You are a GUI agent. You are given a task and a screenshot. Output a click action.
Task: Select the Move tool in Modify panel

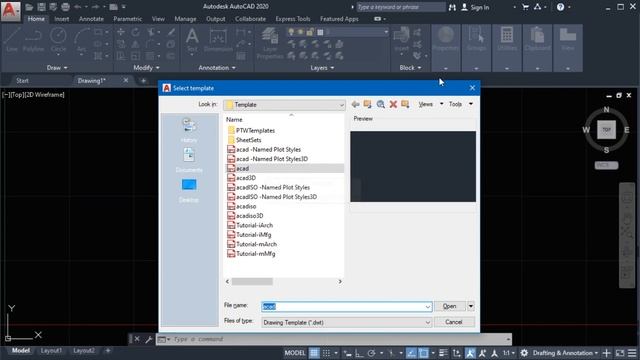(121, 32)
